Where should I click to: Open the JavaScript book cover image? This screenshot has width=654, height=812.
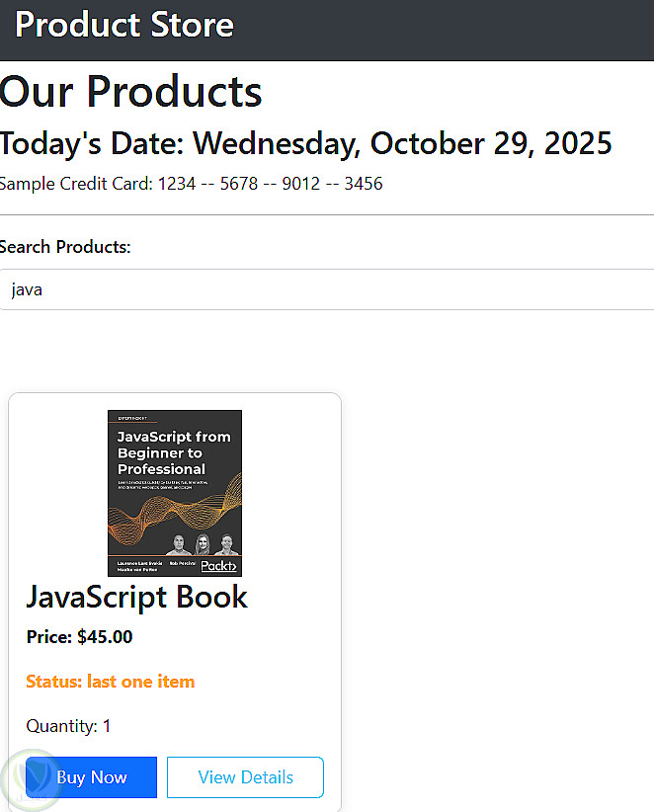tap(175, 492)
